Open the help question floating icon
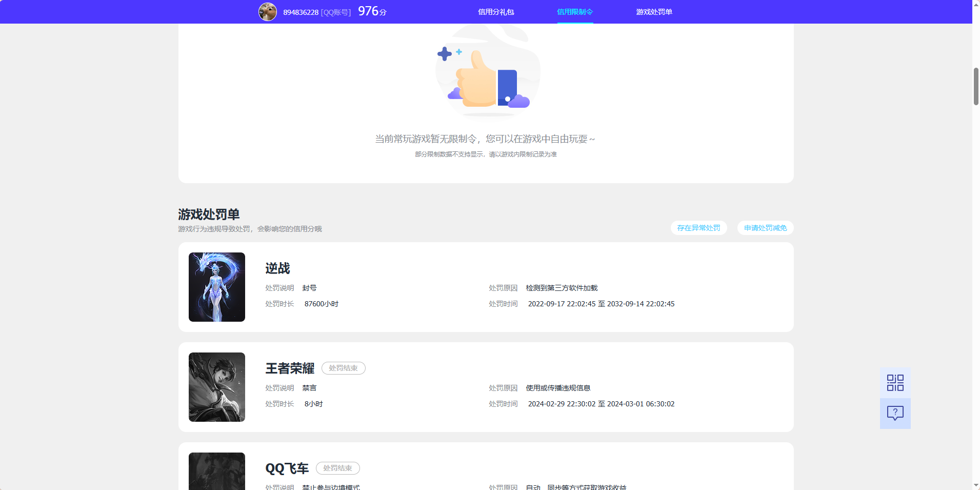The image size is (980, 490). (x=895, y=414)
